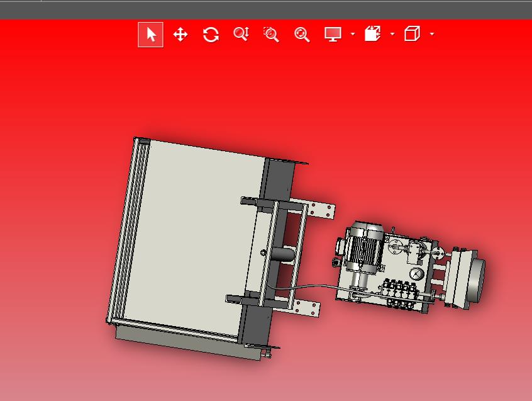532x401 pixels.
Task: Expand the display monitor dropdown arrow
Action: tap(353, 34)
